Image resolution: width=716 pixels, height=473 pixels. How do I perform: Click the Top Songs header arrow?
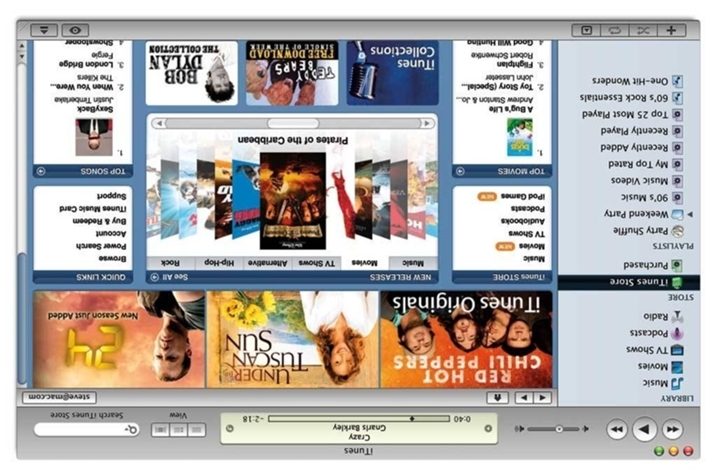[41, 171]
